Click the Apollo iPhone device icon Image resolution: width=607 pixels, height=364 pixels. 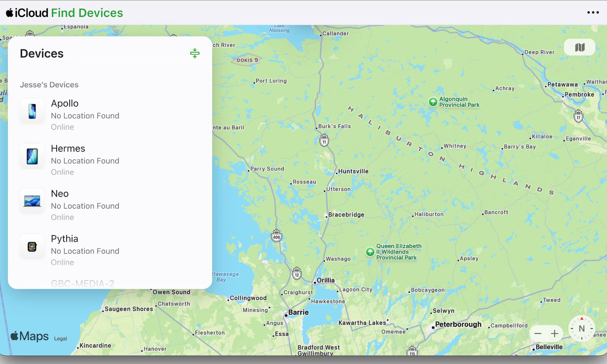(x=32, y=111)
